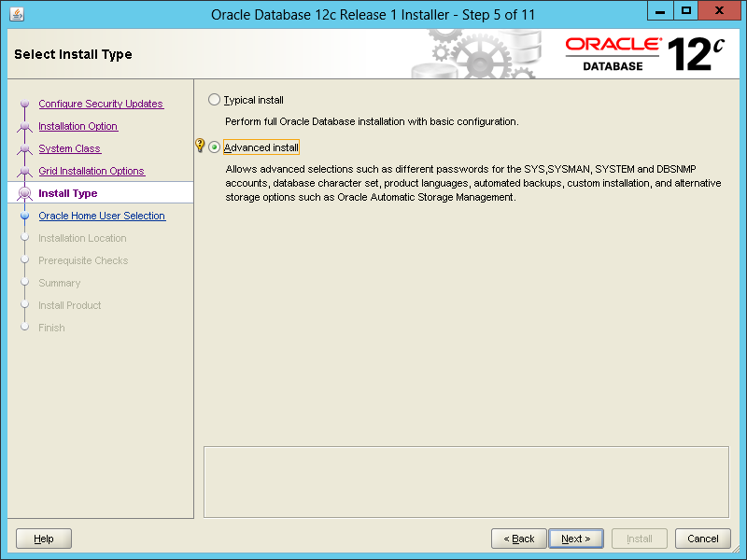Click the Typical install description text

372,121
